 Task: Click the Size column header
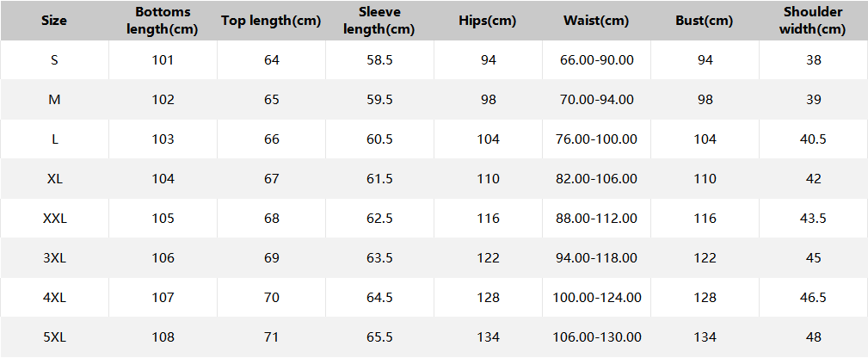[x=54, y=21]
